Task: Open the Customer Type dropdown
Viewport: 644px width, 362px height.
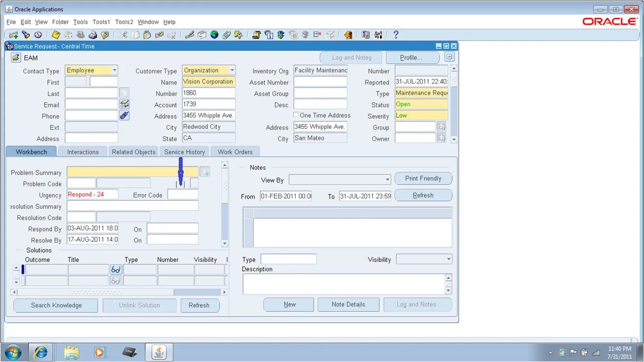Action: (232, 71)
